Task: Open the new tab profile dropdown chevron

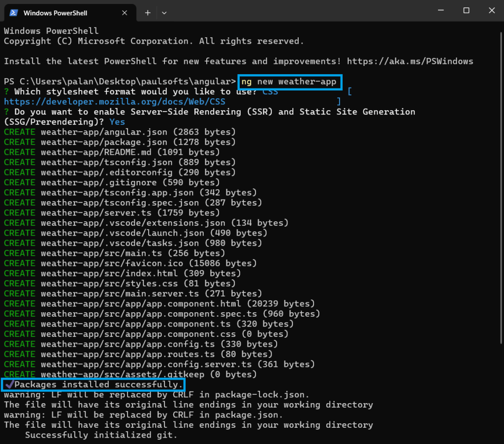Action: coord(164,13)
